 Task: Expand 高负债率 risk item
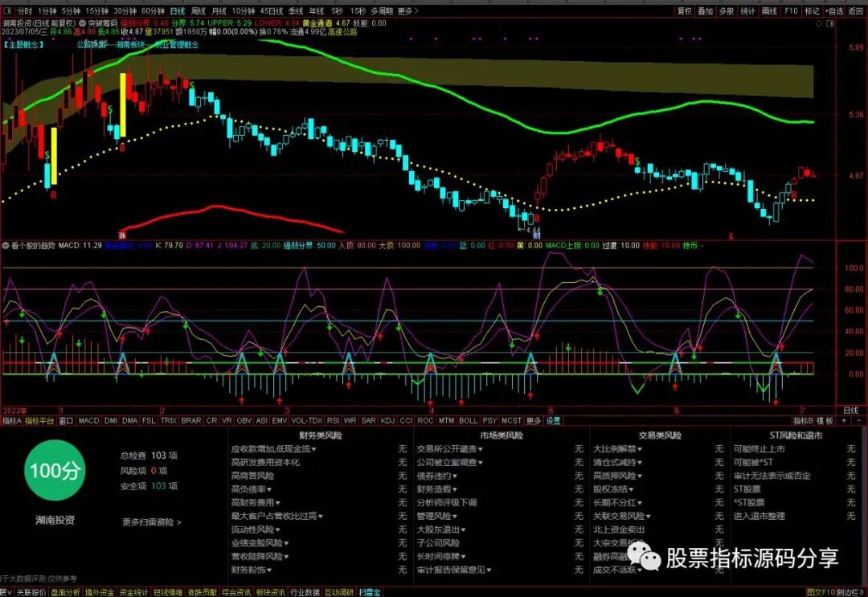tap(252, 489)
